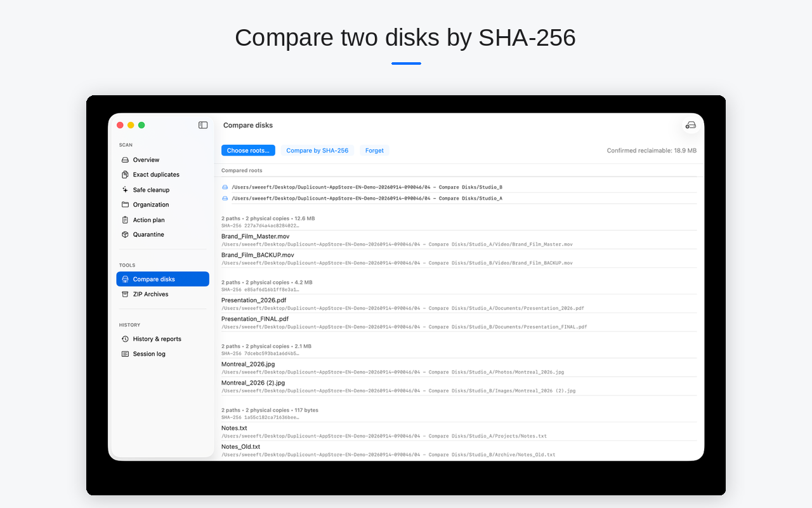Click the disk icon beside Studio_B root
The height and width of the screenshot is (508, 812).
pos(225,187)
